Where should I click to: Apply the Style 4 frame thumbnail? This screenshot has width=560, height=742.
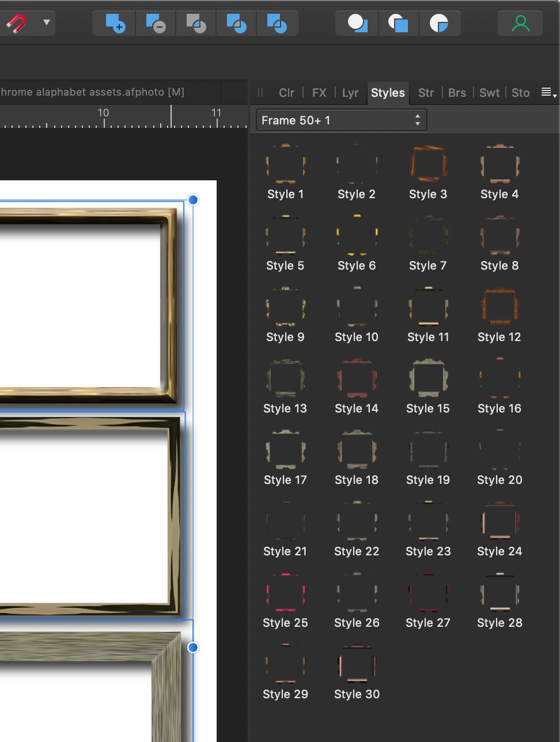coord(500,164)
